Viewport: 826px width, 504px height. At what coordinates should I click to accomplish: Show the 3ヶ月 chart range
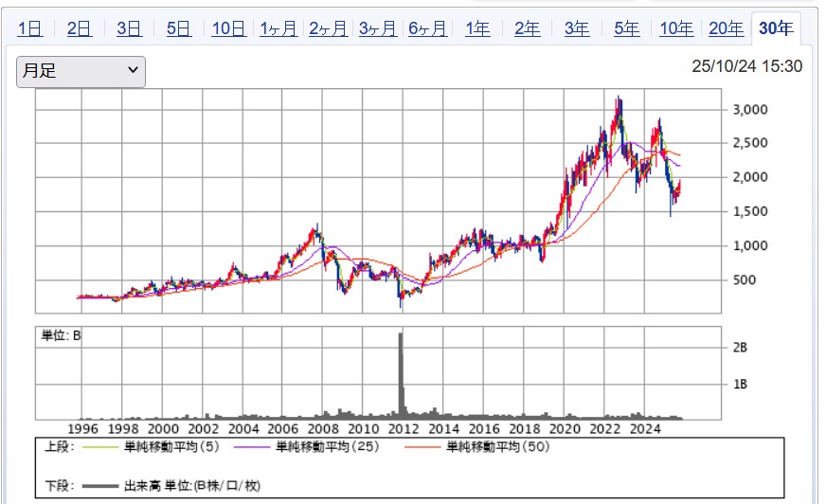378,28
